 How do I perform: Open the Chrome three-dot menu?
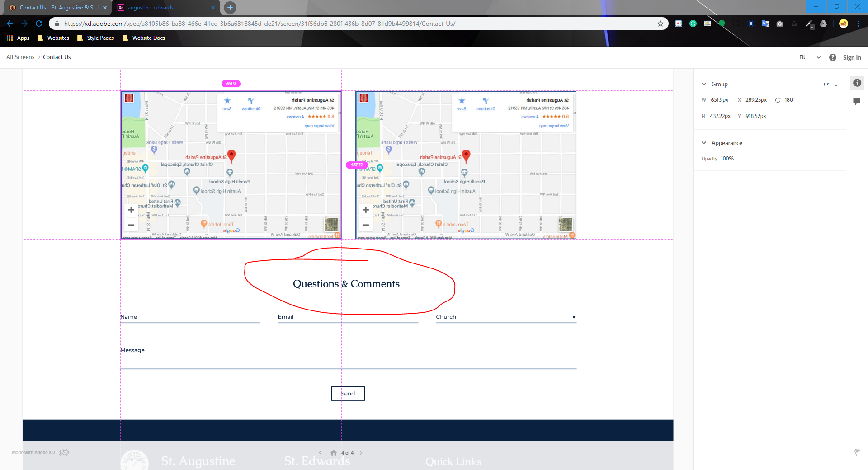(858, 23)
